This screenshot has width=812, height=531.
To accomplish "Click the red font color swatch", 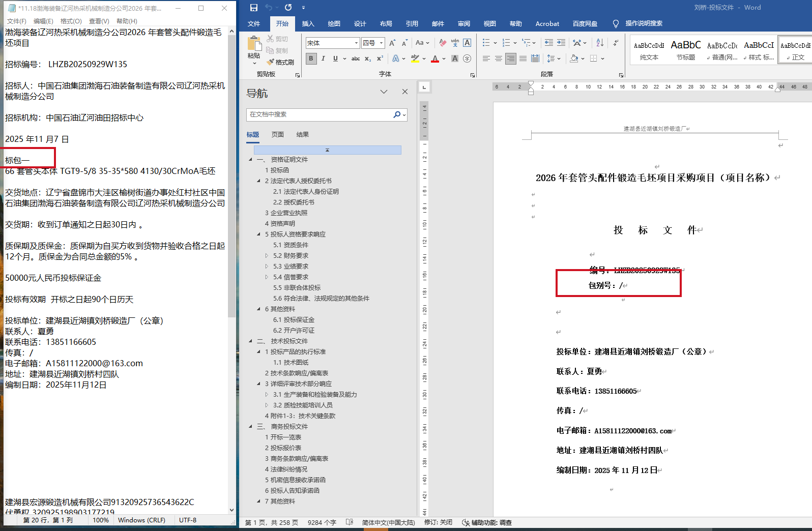I will 435,59.
